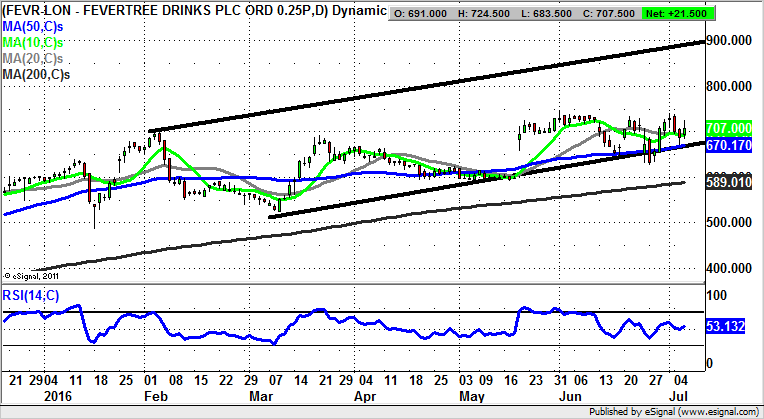Click the blue 53.132 RSI value tag

pyautogui.click(x=728, y=327)
